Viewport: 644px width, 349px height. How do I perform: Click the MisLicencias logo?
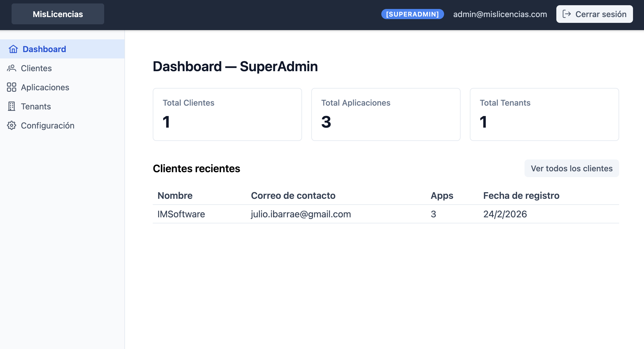pyautogui.click(x=58, y=14)
